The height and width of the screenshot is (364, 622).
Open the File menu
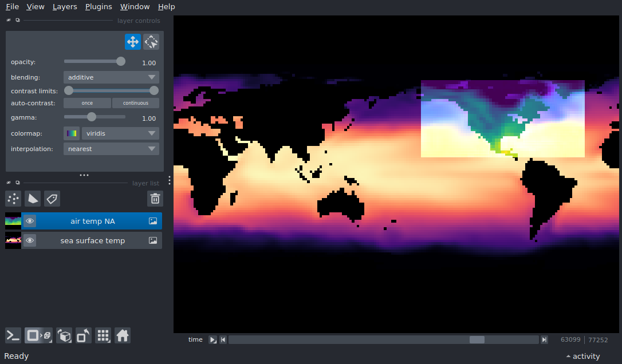tap(12, 7)
